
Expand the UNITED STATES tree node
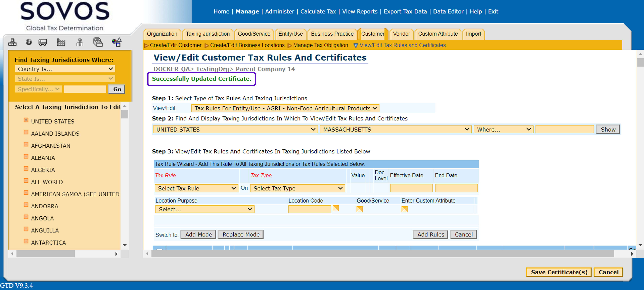point(26,120)
